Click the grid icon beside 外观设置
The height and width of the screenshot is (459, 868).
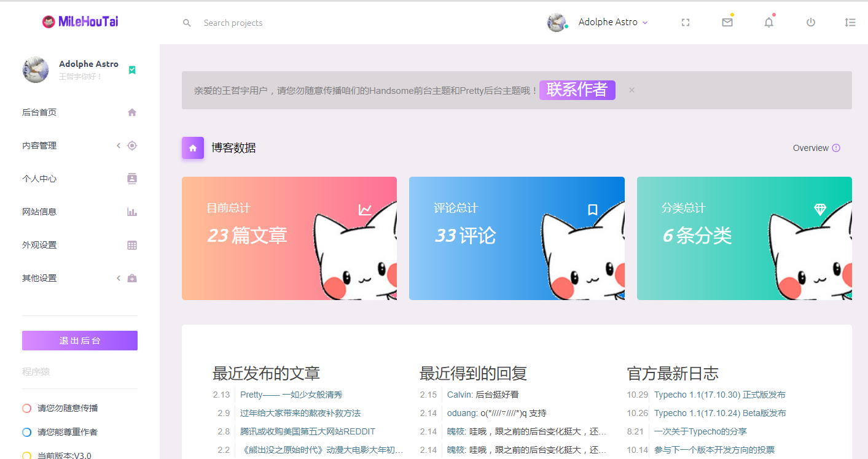click(x=132, y=245)
